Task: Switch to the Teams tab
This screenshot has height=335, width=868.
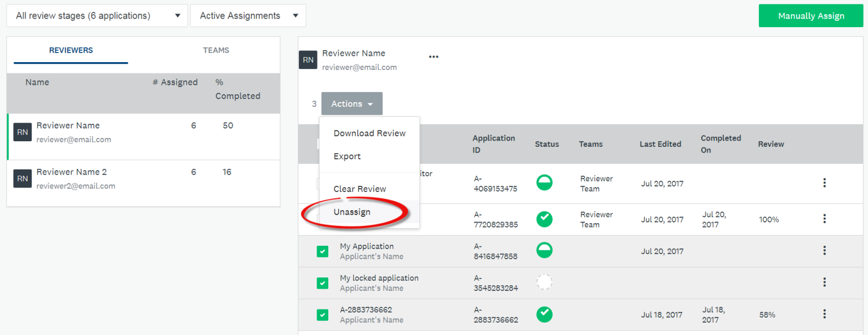Action: [x=216, y=50]
